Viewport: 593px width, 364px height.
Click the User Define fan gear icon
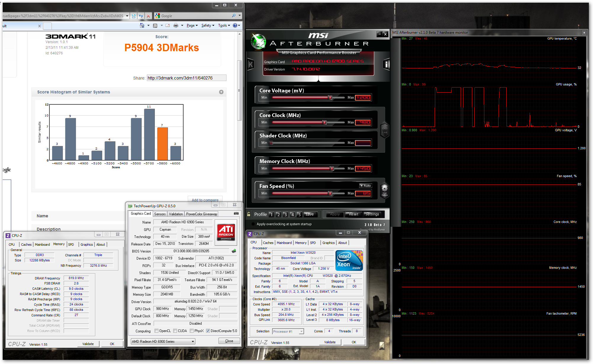tap(384, 190)
